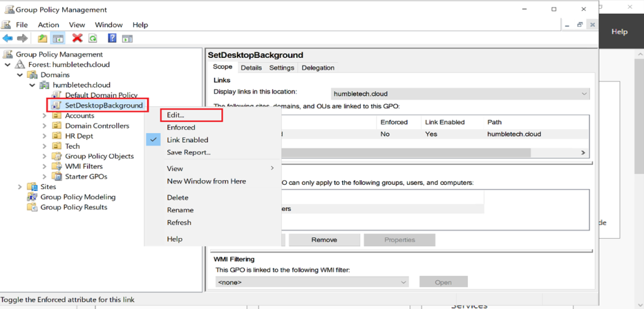Toggle the Link Enabled checkmark option
644x309 pixels.
click(x=187, y=140)
